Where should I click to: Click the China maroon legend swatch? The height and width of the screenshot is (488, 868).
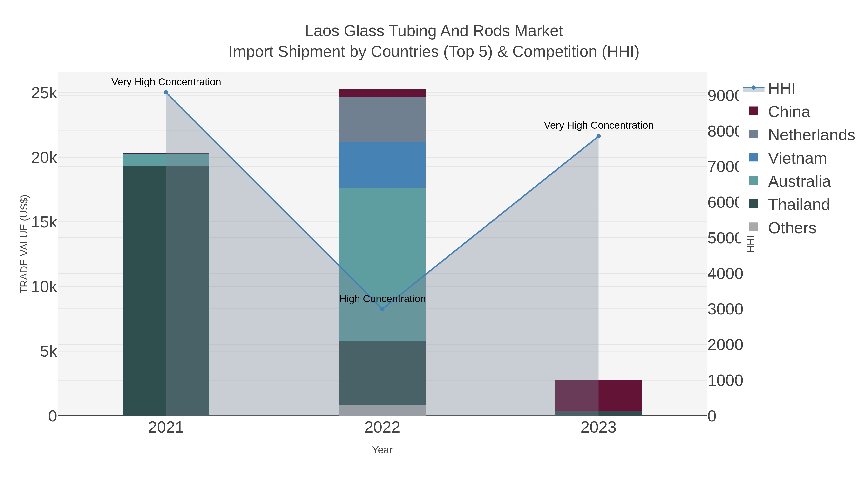(x=753, y=111)
